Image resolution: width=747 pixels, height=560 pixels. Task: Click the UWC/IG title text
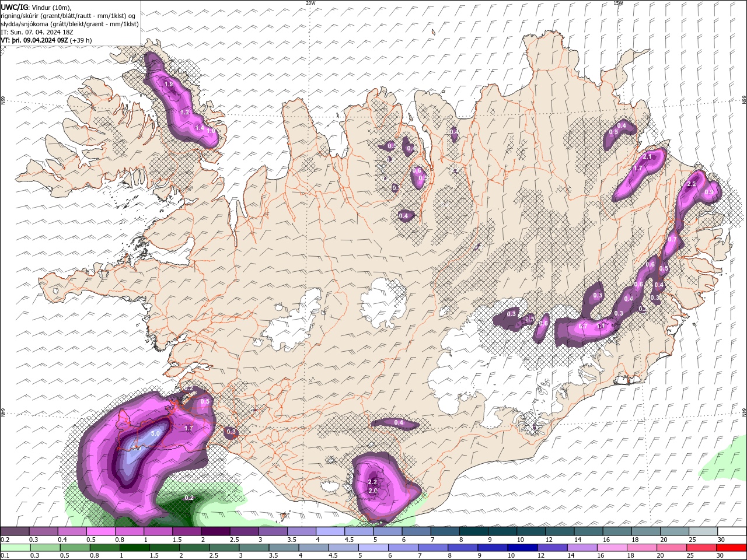click(x=13, y=7)
